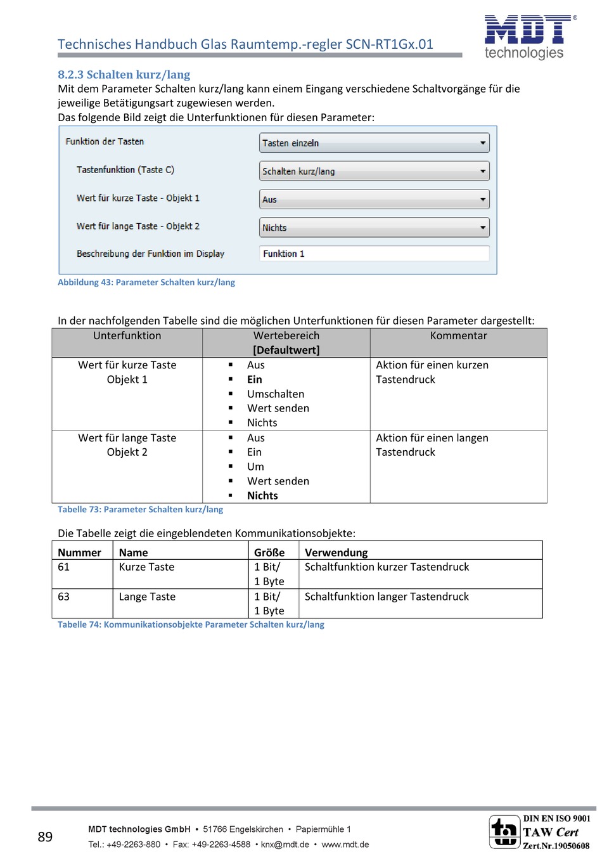Click the telephone number +49-2263-880
Viewport: 602px width, 868px height.
coord(134,845)
